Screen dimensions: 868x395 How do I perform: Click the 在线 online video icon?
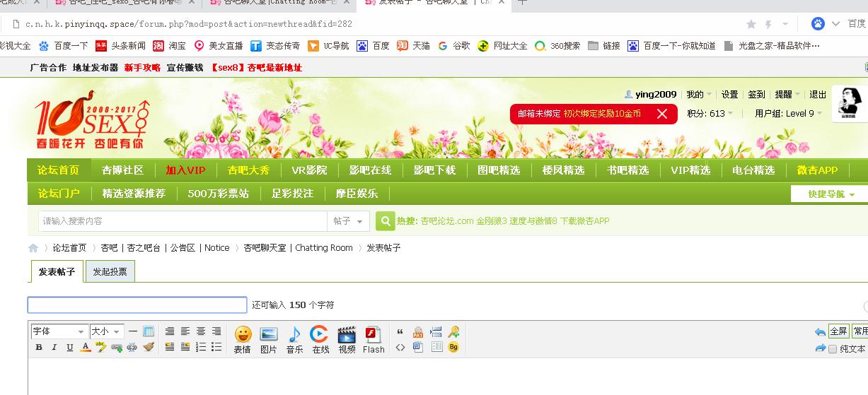click(320, 340)
